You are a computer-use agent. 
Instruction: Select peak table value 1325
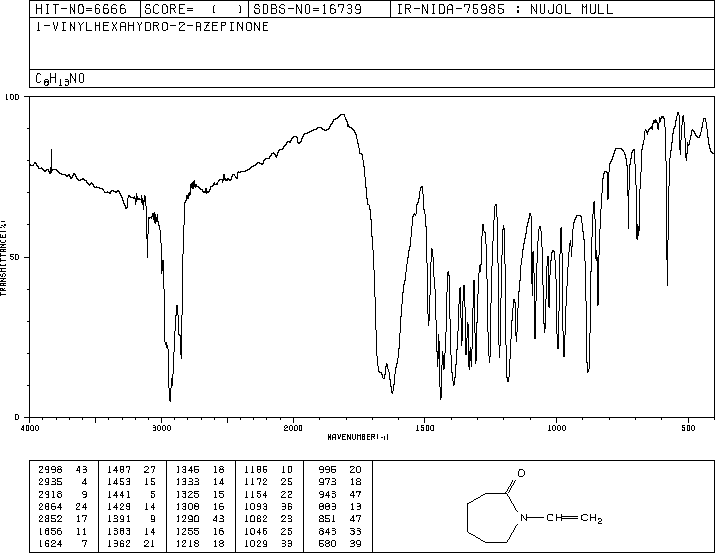187,494
